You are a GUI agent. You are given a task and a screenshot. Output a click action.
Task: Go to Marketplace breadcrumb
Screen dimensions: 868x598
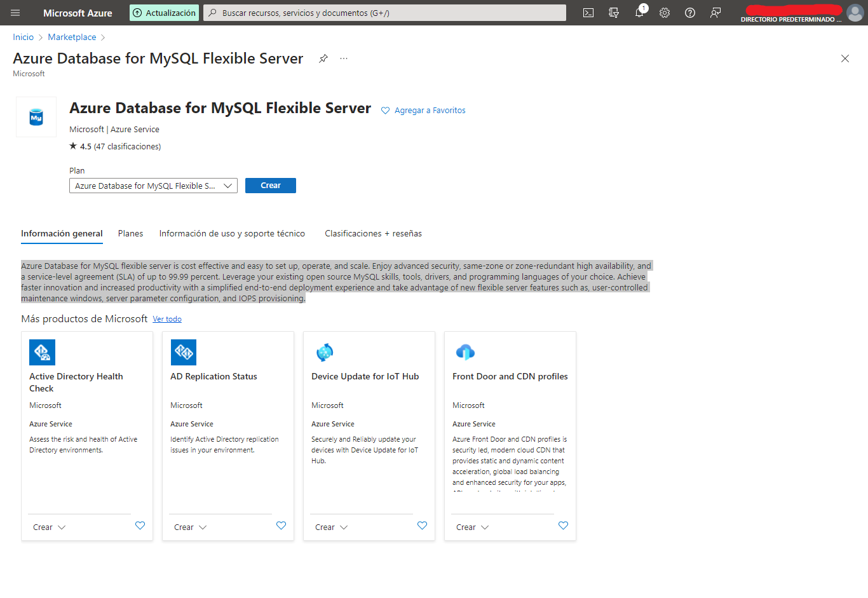pyautogui.click(x=72, y=37)
